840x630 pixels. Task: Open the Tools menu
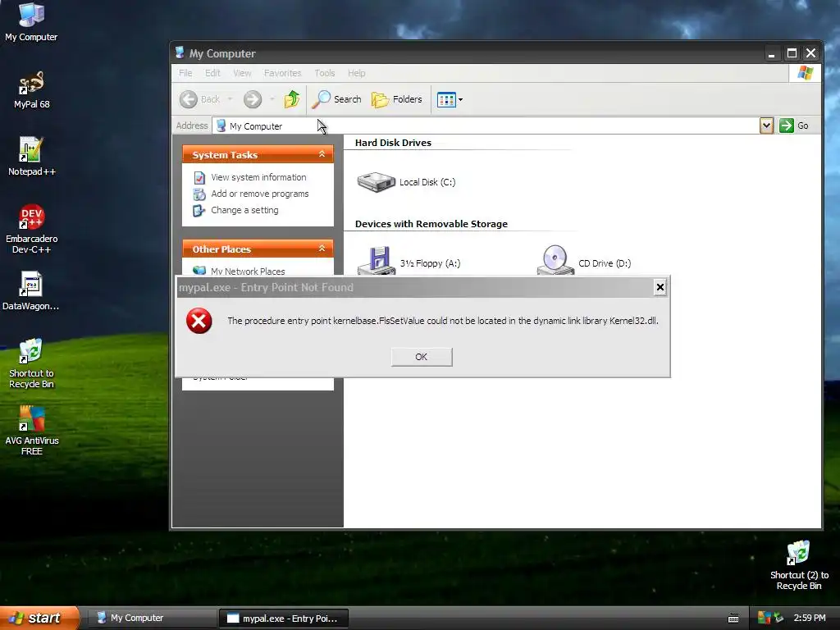click(325, 73)
